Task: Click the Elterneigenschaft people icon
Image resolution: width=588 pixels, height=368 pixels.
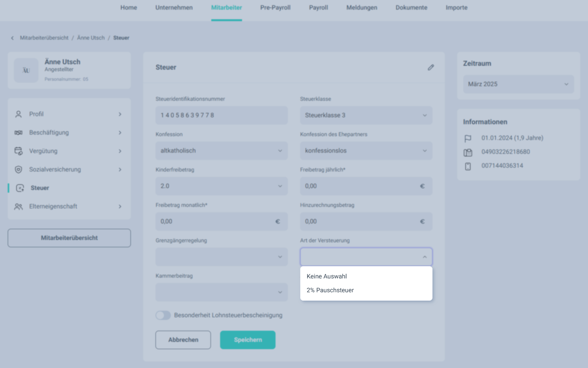Action: [x=18, y=206]
